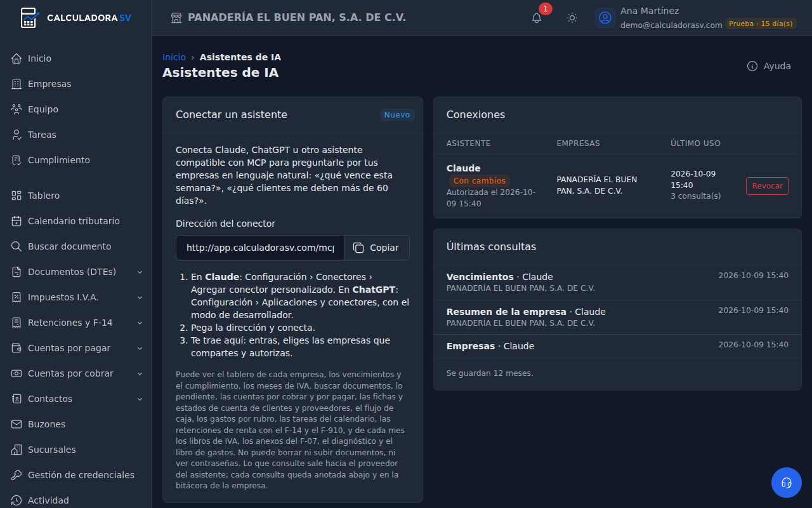812x508 pixels.
Task: Follow the Inicio breadcrumb link
Action: click(174, 57)
